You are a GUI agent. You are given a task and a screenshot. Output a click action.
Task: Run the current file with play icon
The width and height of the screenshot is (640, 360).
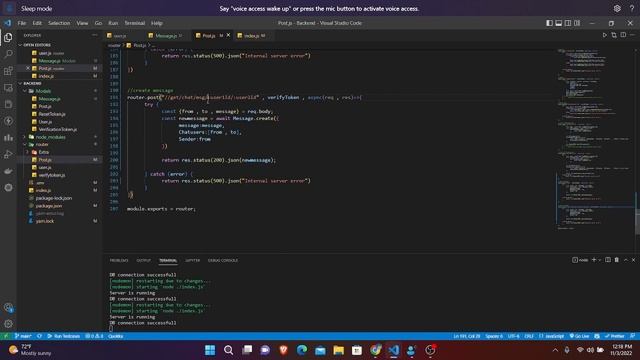pos(604,36)
